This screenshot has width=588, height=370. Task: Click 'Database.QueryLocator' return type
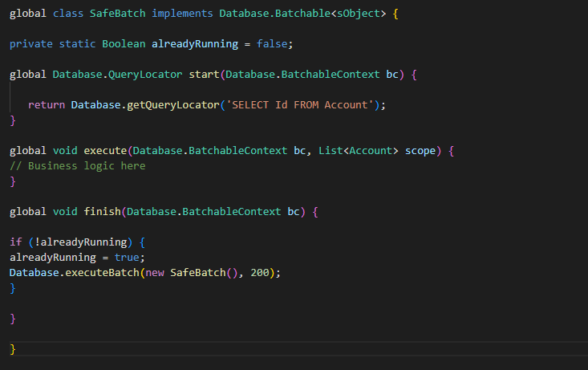point(117,75)
